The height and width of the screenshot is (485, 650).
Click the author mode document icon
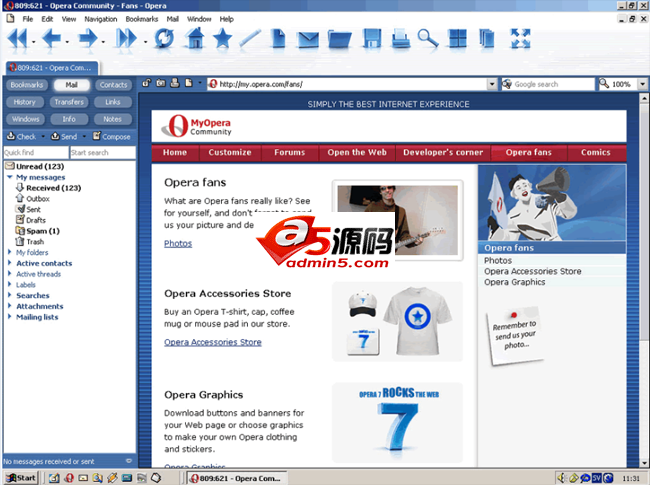click(189, 83)
